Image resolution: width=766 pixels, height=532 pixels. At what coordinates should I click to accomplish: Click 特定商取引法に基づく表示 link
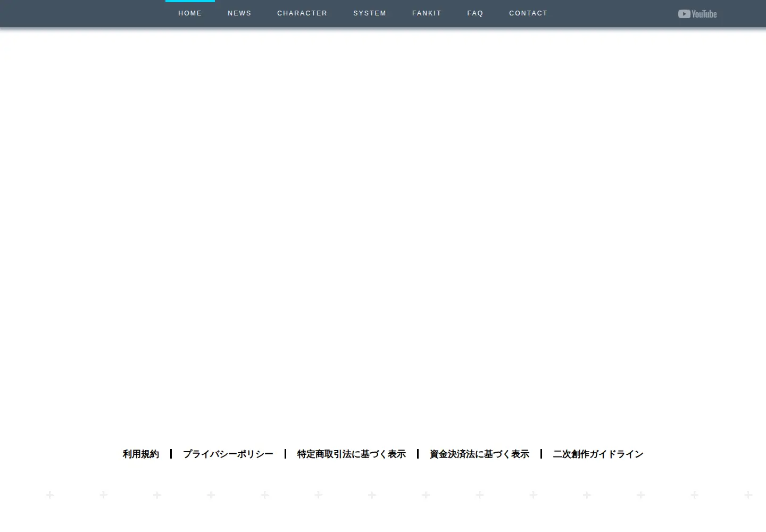point(352,454)
